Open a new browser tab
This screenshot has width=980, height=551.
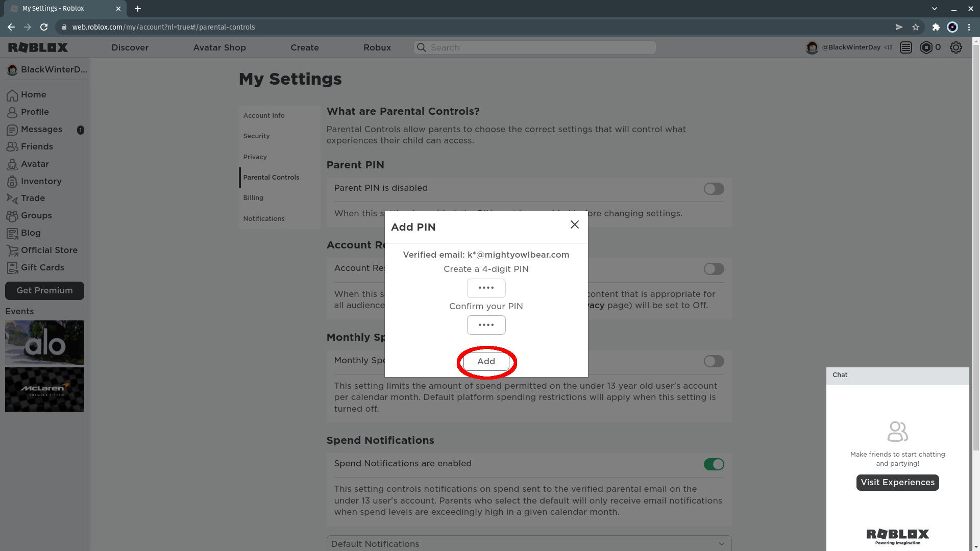[x=138, y=9]
